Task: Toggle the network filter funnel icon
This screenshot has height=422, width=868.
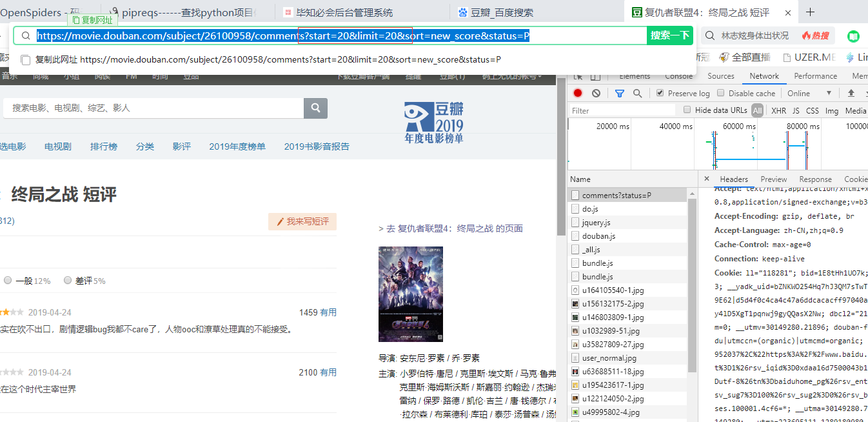Action: (x=620, y=94)
